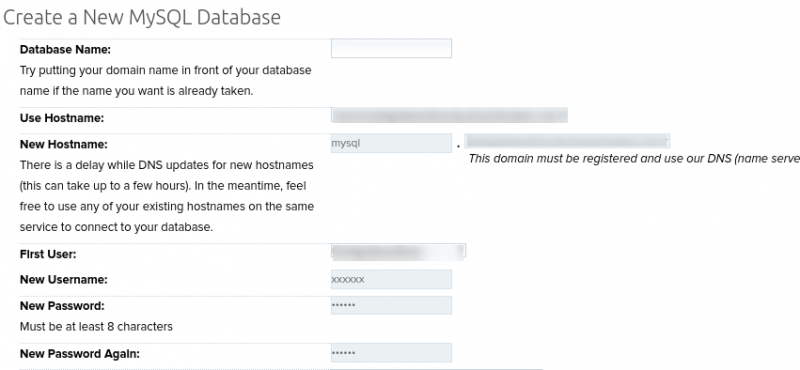Click the 'New Username:' label
This screenshot has width=800, height=370.
64,280
